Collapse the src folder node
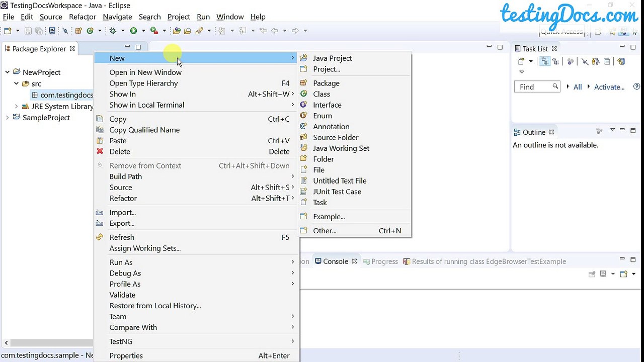 pos(16,83)
